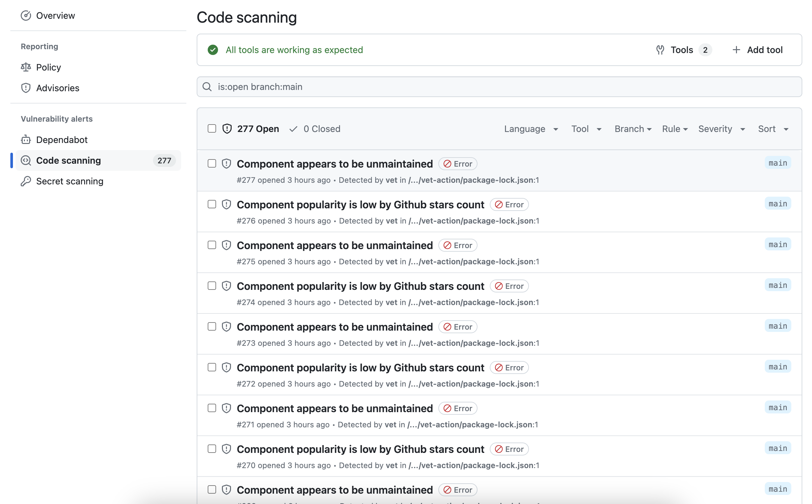Open the Branch filter menu
The height and width of the screenshot is (504, 812).
632,129
